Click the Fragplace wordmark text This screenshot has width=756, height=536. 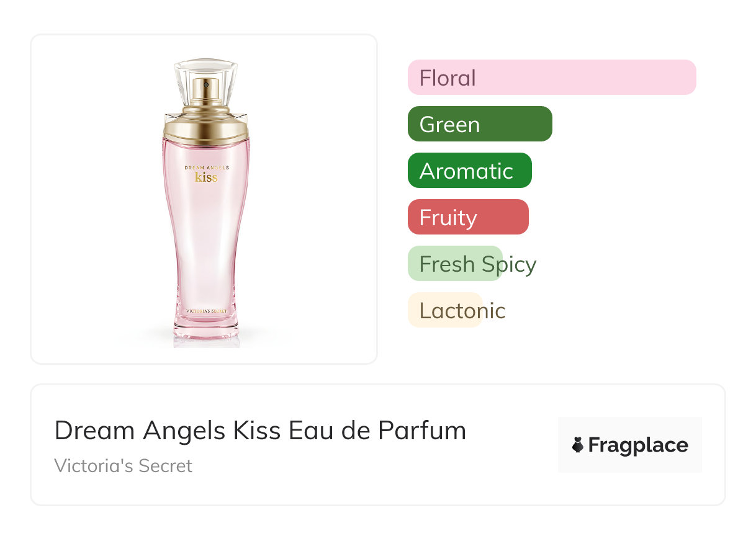[x=638, y=445]
